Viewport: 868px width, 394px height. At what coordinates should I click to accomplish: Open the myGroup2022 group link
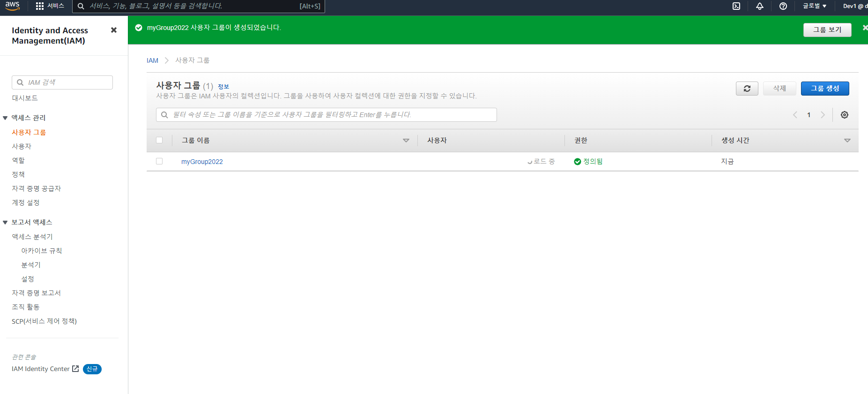coord(202,162)
